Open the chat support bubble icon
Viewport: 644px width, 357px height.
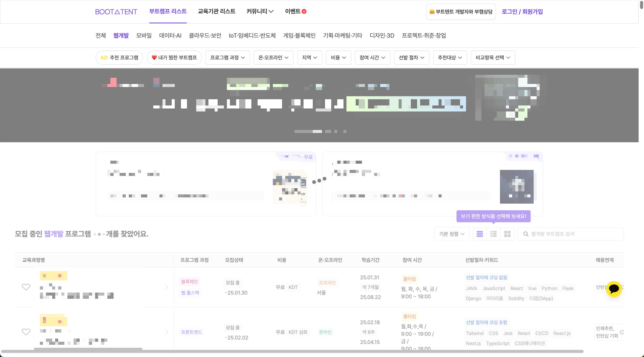coord(614,289)
